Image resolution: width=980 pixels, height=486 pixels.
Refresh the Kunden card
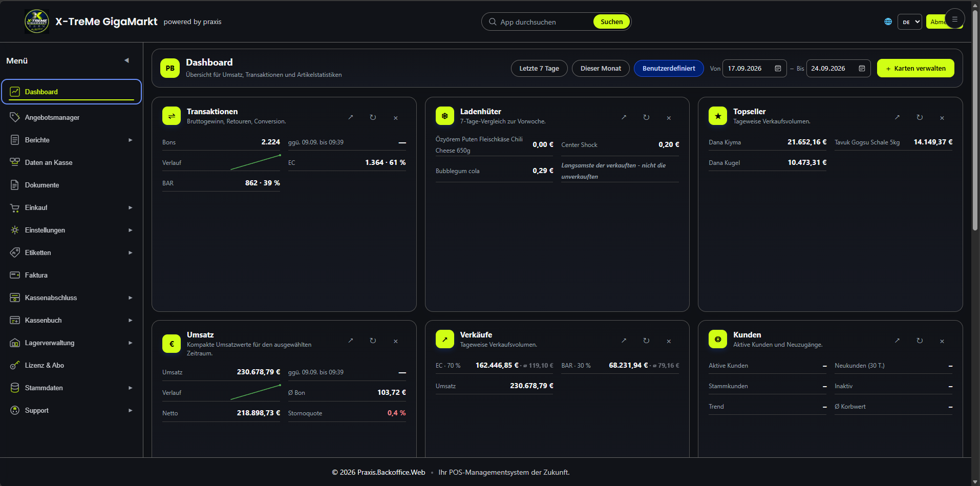[x=920, y=341]
